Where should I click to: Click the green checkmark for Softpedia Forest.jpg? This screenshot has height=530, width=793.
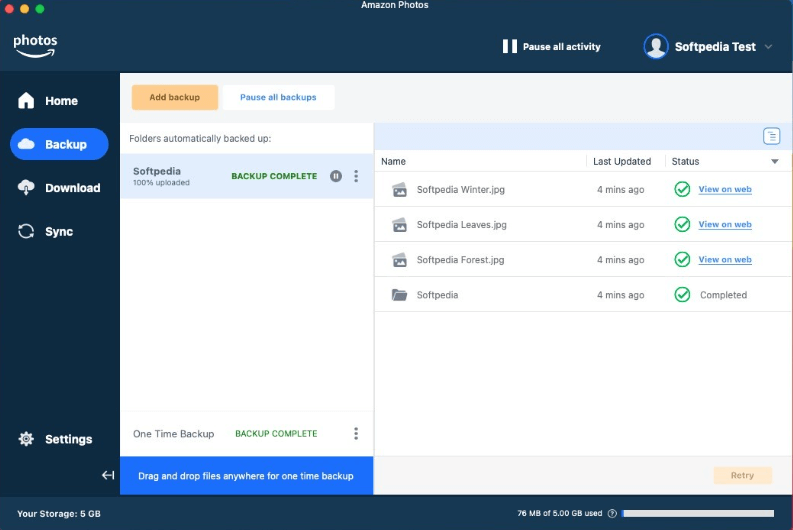(x=682, y=259)
